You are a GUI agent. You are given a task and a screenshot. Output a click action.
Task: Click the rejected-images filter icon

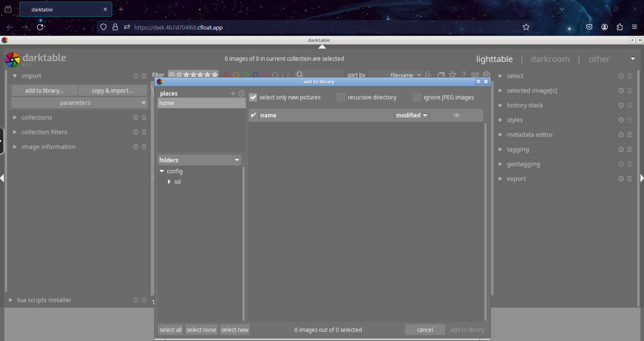(x=172, y=75)
